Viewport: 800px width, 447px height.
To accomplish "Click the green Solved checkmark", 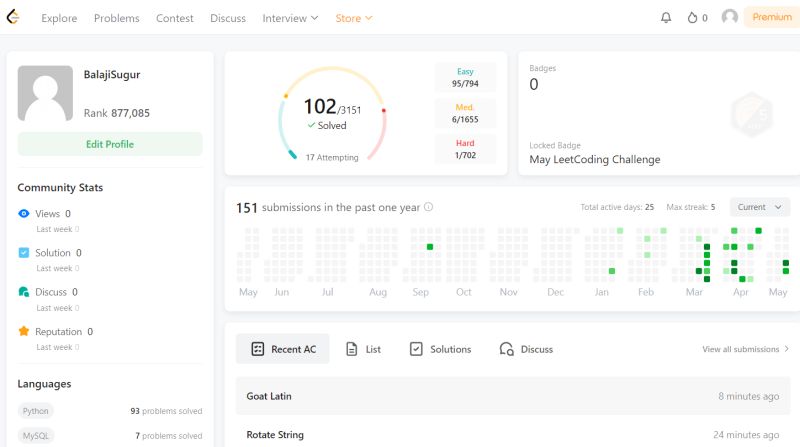I will point(311,125).
